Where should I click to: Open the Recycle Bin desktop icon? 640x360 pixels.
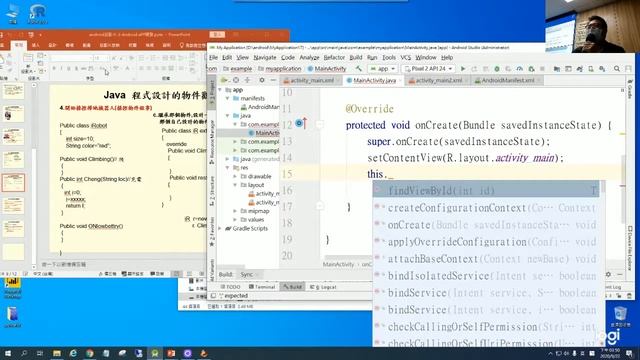coord(620,316)
